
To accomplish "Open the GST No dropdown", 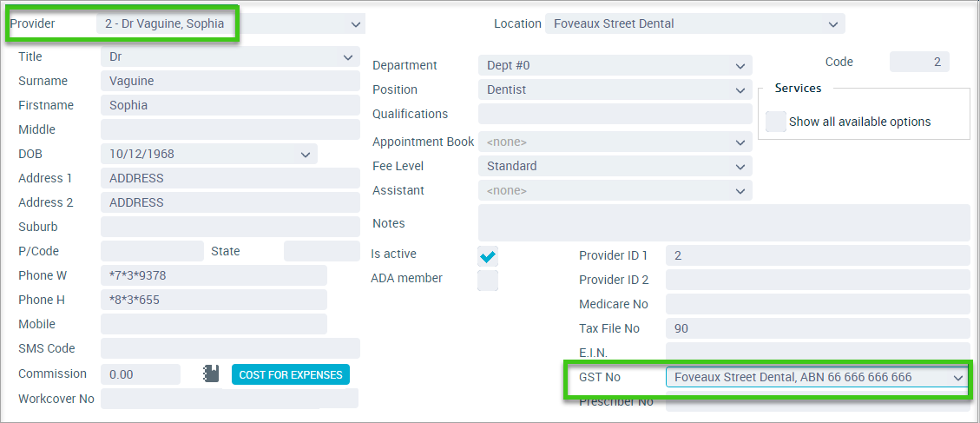I will click(957, 377).
